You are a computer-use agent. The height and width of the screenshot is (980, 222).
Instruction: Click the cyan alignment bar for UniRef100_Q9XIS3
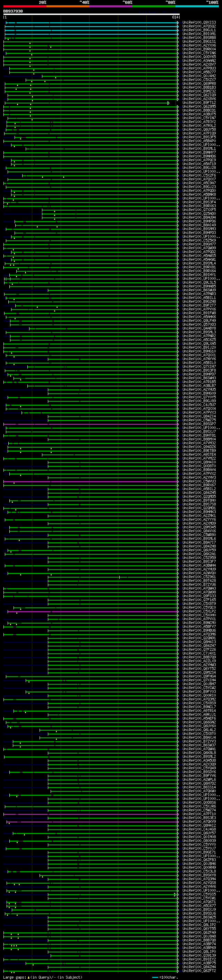[x=92, y=23]
